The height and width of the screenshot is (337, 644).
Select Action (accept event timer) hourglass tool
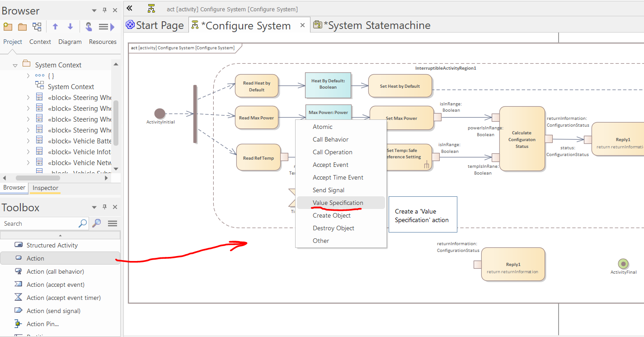[x=63, y=298]
